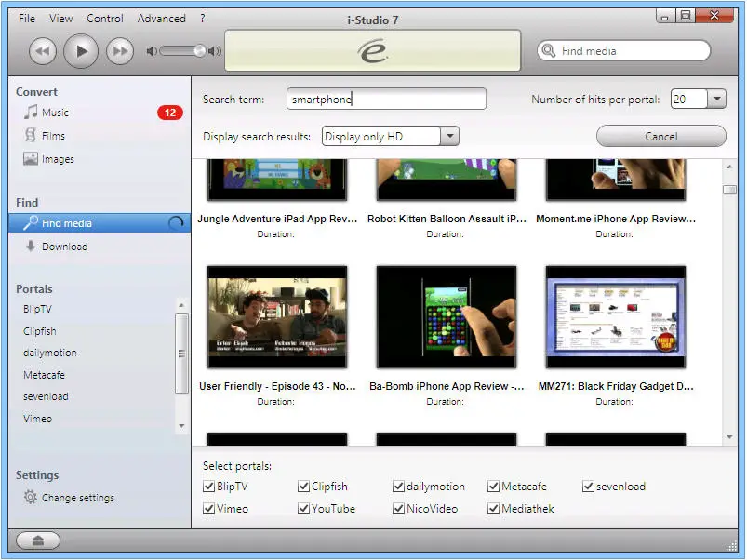
Task: Open the Display only HD dropdown
Action: tap(449, 137)
